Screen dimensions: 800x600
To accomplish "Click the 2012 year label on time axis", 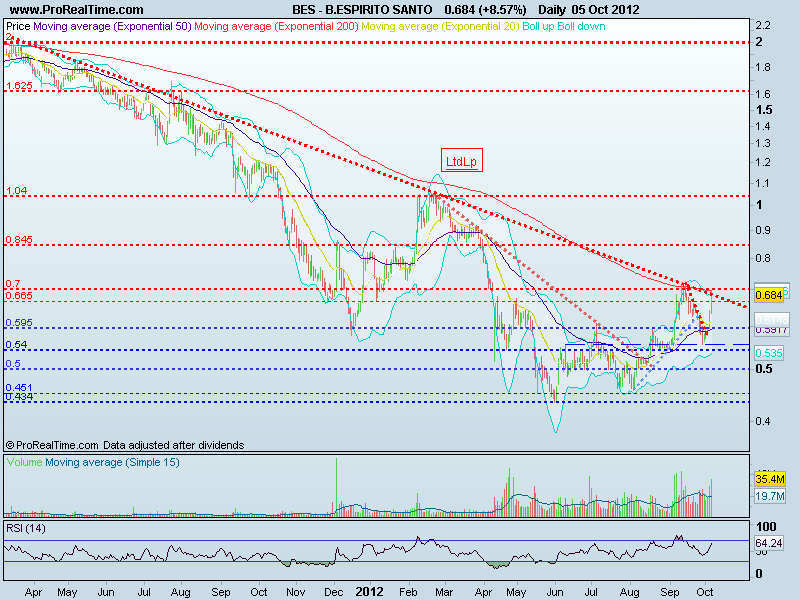I will tap(369, 592).
